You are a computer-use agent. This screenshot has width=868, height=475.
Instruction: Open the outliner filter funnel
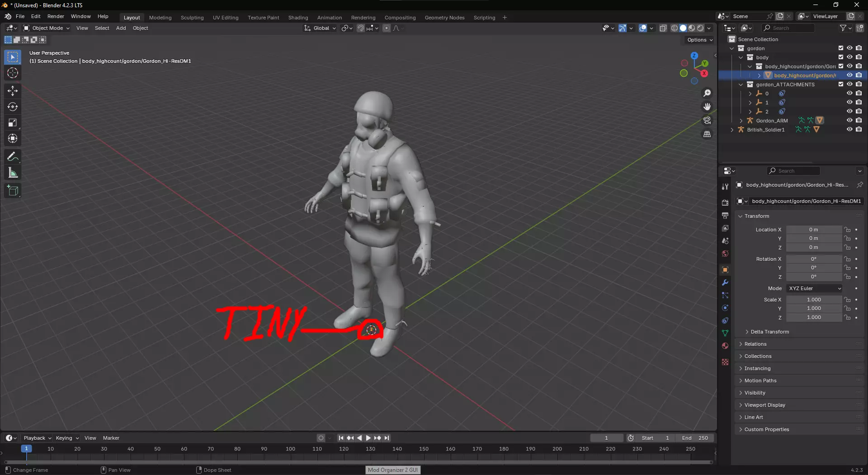[x=845, y=28]
